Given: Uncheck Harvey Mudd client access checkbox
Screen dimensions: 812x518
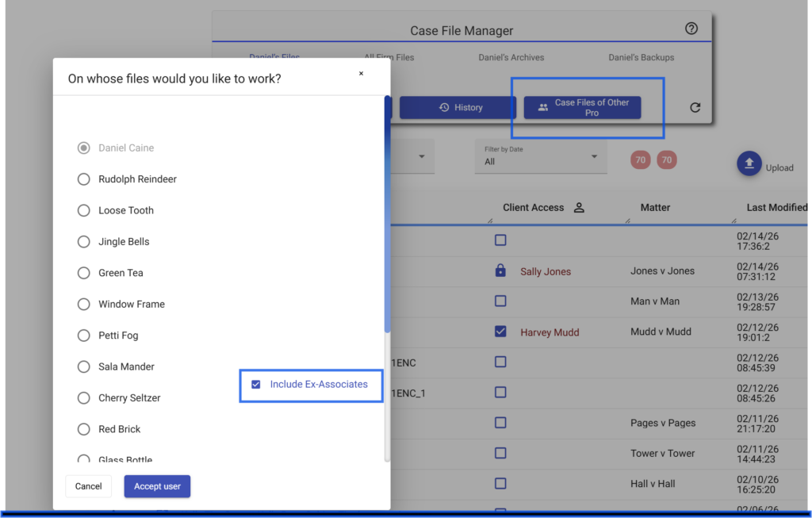Looking at the screenshot, I should point(500,332).
